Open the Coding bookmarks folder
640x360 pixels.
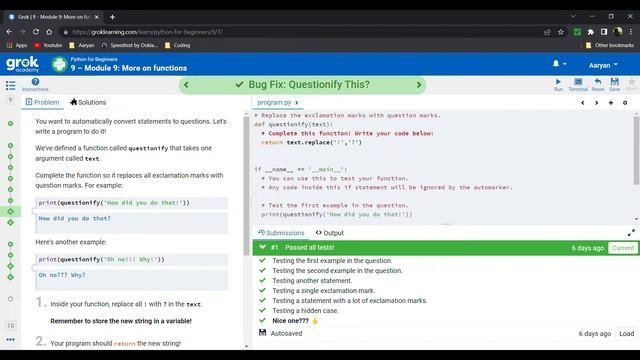tap(178, 45)
